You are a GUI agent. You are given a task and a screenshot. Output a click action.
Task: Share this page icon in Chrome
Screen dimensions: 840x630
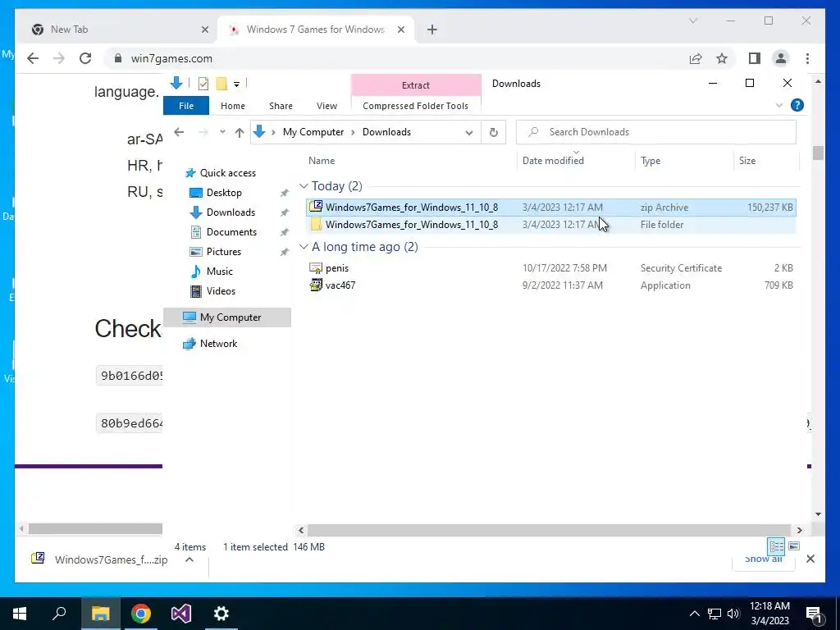[x=696, y=58]
